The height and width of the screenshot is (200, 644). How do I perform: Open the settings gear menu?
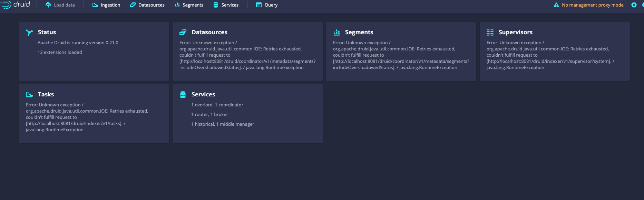[634, 5]
